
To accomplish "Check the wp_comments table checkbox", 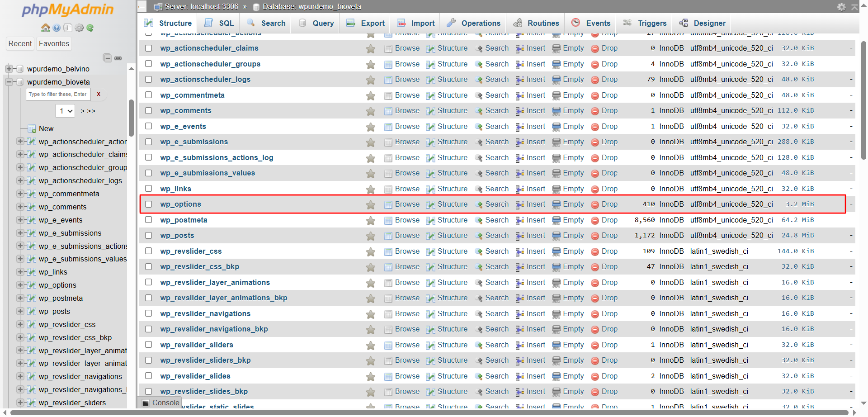I will [x=148, y=111].
